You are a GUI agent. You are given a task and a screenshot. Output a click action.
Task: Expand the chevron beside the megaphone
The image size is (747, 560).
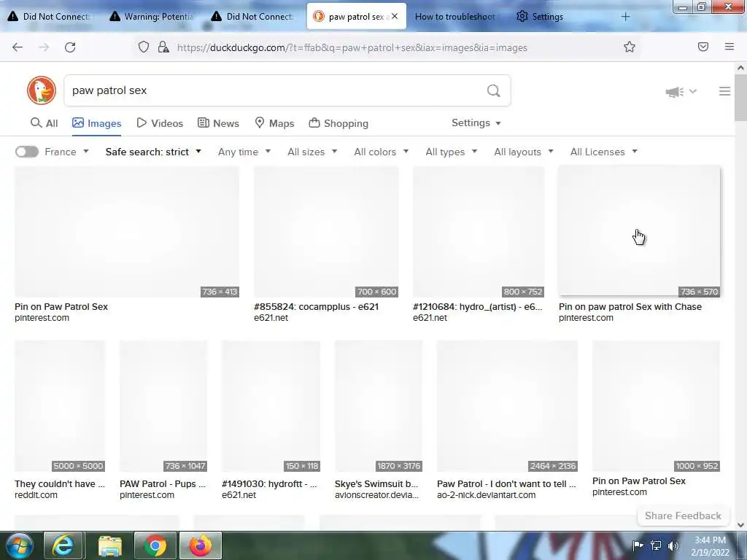pyautogui.click(x=693, y=91)
